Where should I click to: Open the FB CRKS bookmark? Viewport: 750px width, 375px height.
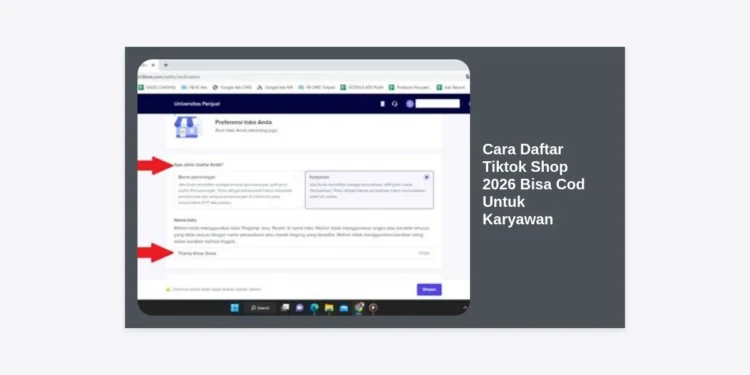pos(317,88)
